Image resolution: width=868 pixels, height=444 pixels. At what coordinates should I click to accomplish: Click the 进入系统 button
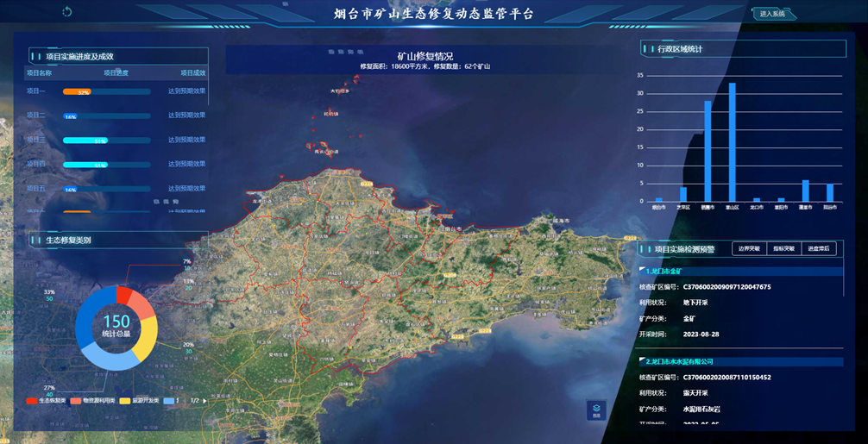[x=772, y=14]
